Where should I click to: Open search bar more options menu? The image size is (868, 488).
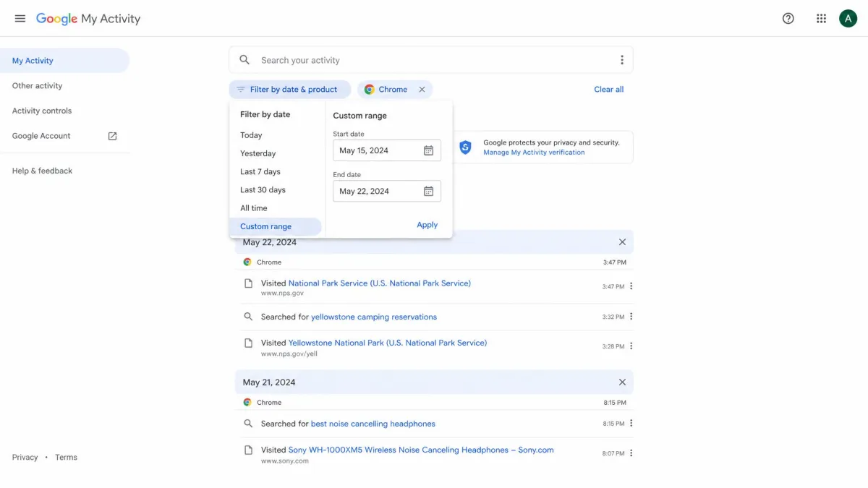[621, 60]
